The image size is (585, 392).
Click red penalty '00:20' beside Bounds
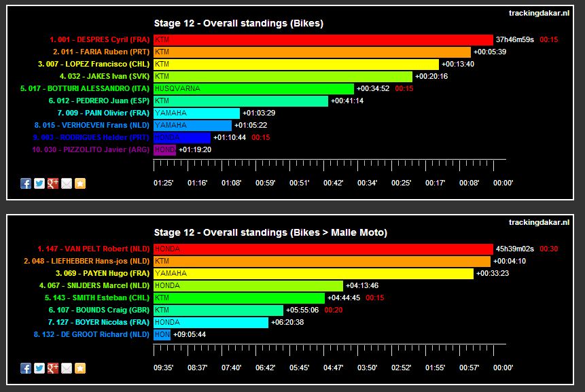[x=334, y=310]
